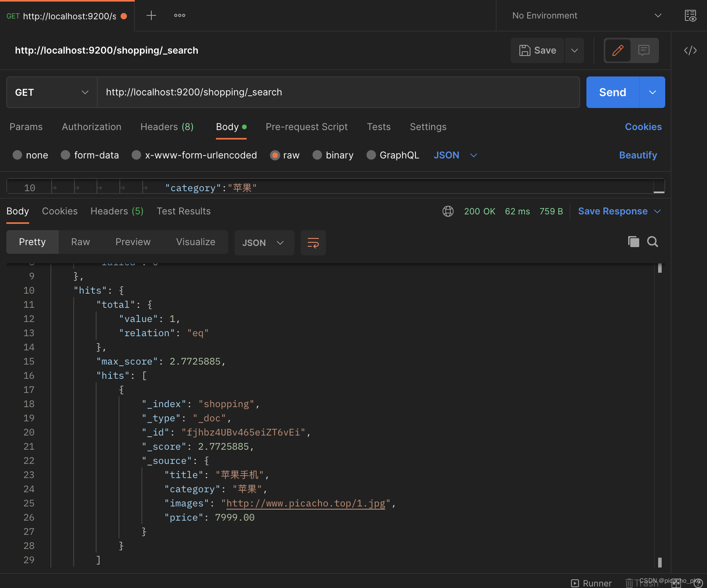Expand the Save Response dropdown
The image size is (707, 588).
click(658, 211)
